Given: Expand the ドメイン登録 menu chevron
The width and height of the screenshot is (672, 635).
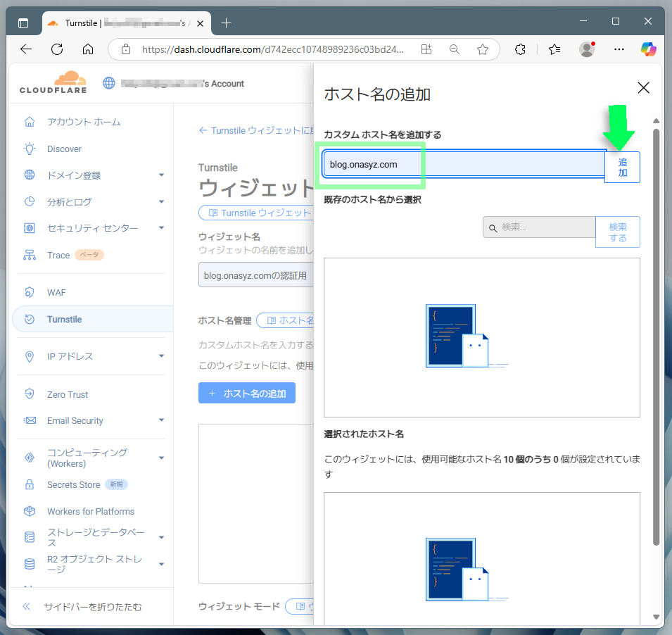Looking at the screenshot, I should 161,175.
